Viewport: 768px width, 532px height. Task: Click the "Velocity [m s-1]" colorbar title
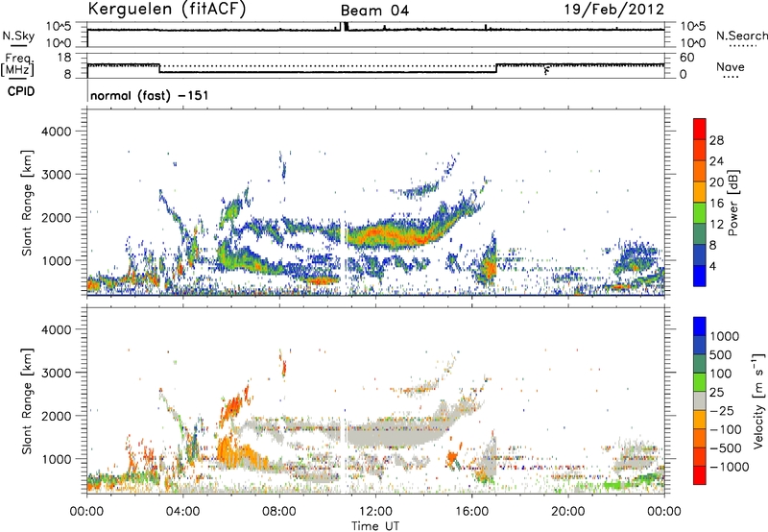coord(758,400)
